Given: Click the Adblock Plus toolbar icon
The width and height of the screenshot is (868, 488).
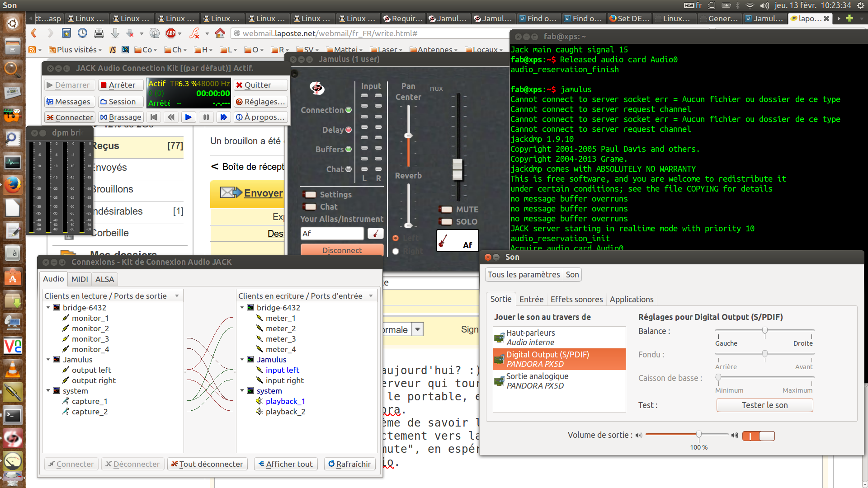Looking at the screenshot, I should click(x=171, y=33).
